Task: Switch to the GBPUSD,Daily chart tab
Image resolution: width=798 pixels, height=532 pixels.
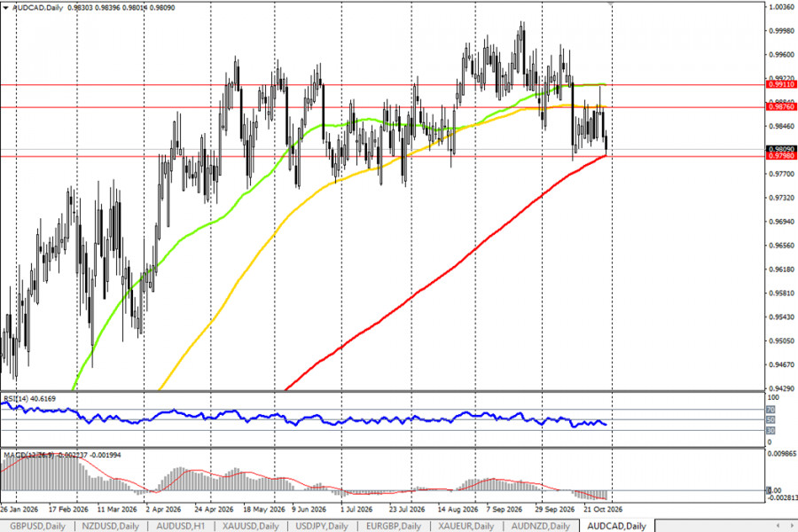Action: [x=37, y=526]
